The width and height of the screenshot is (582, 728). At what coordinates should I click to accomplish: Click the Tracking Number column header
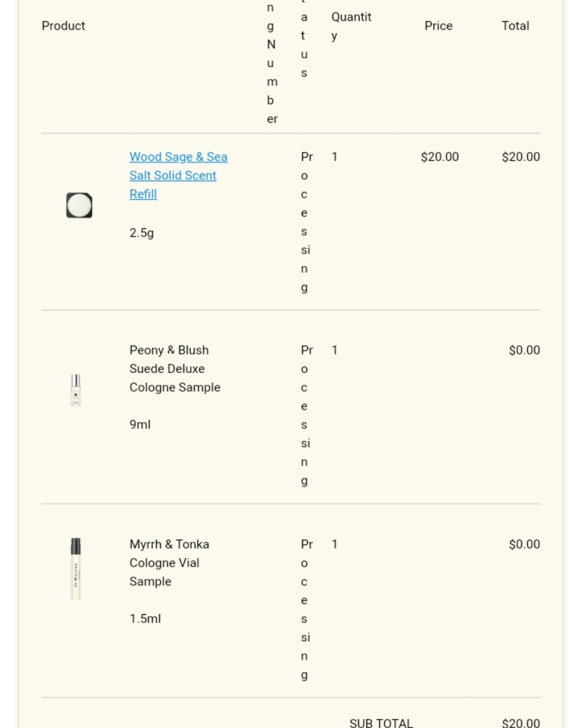tap(272, 63)
